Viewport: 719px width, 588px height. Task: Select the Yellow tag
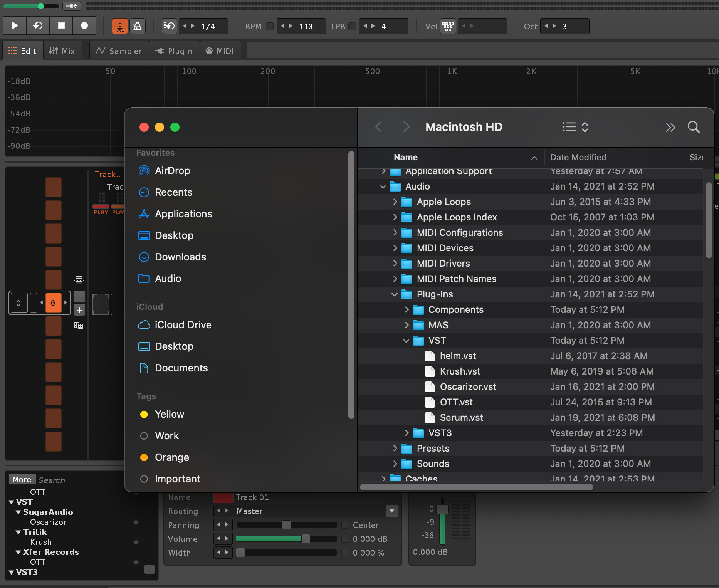tap(170, 414)
